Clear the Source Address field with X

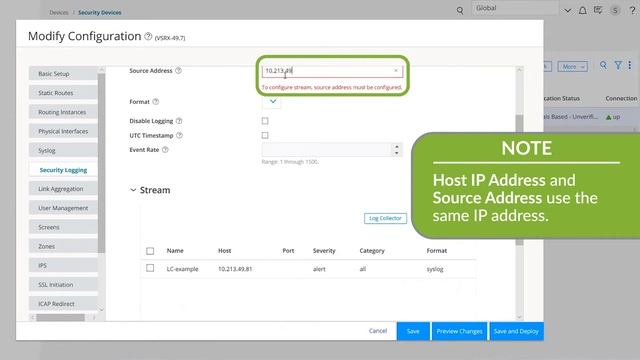(396, 71)
